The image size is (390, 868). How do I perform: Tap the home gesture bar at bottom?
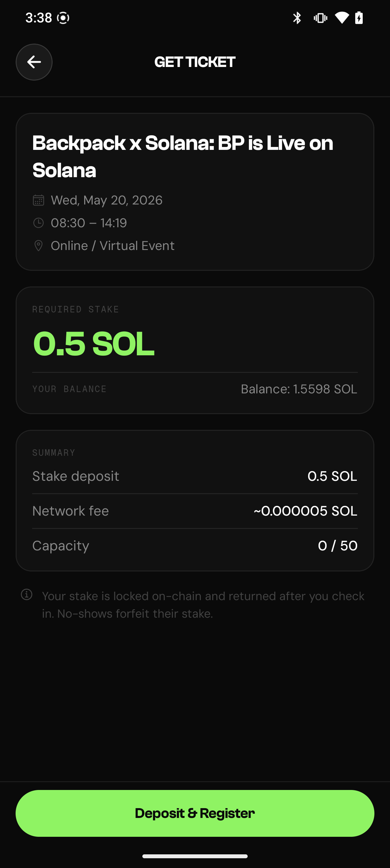coord(195,856)
